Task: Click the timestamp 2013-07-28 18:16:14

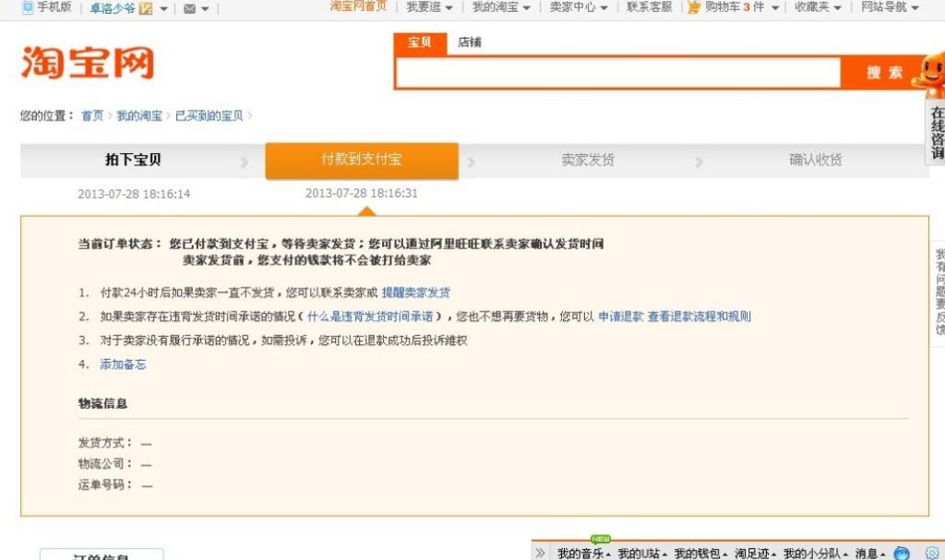Action: (134, 194)
